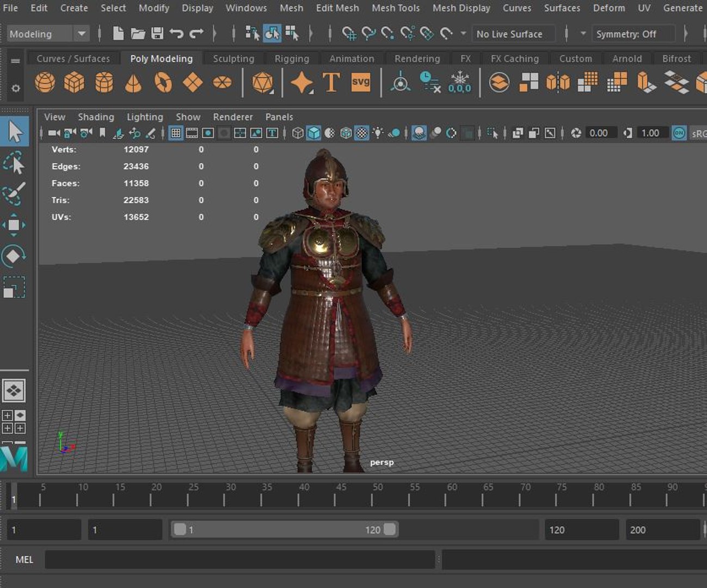Image resolution: width=707 pixels, height=588 pixels.
Task: Open the Modeling menu set dropdown
Action: point(81,34)
